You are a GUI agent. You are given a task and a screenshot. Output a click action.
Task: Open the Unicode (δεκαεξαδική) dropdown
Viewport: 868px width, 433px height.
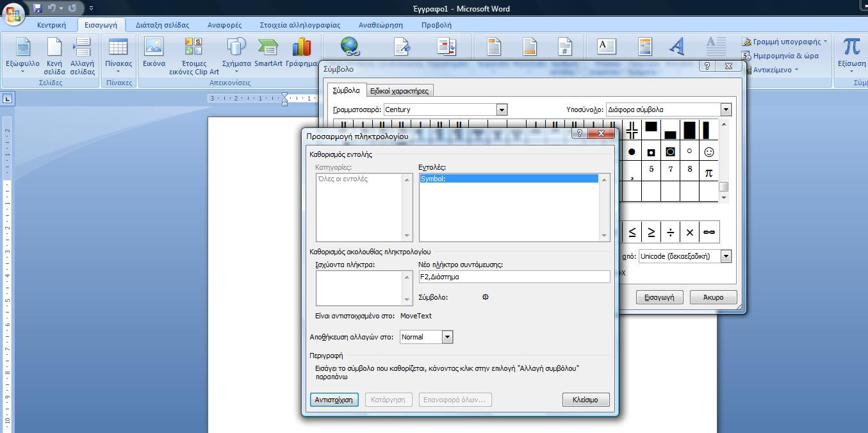pos(725,256)
